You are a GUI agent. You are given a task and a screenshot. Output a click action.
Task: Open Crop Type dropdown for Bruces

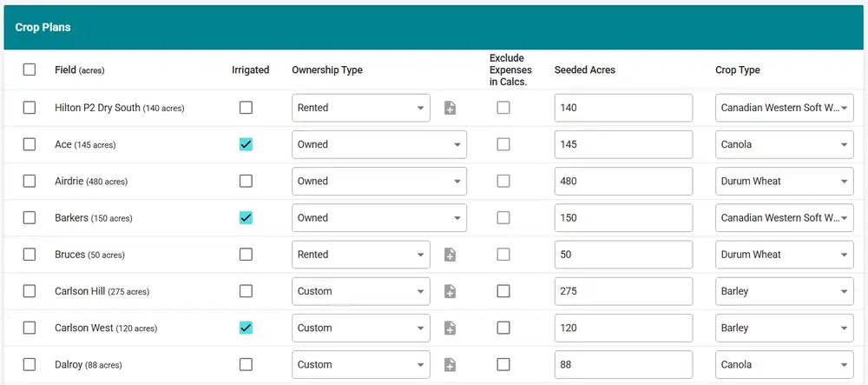(x=785, y=255)
